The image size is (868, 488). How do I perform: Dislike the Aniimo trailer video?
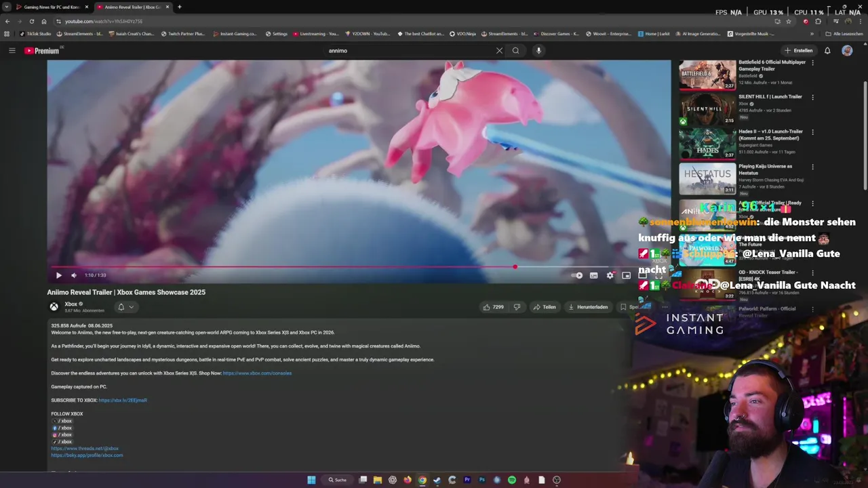pos(517,307)
